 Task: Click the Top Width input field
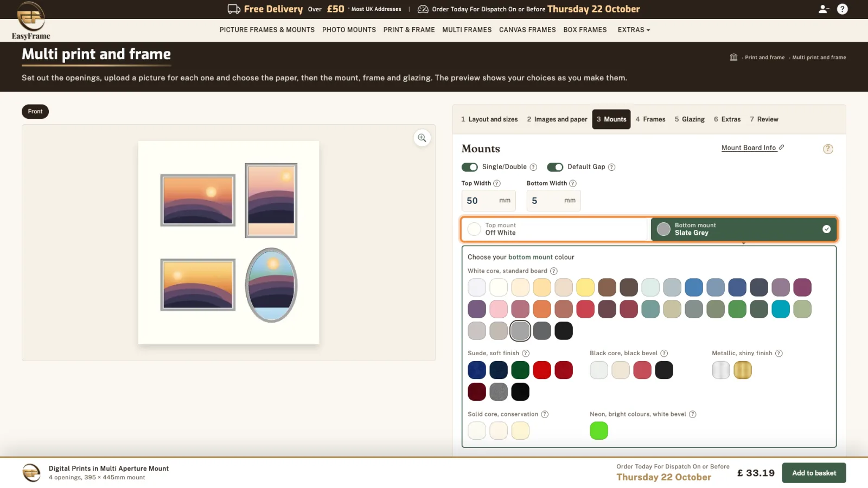click(x=488, y=201)
